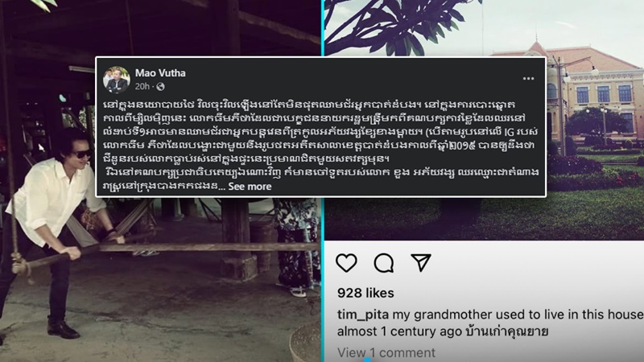644x362 pixels.
Task: Expand the post with See more
Action: 250,187
